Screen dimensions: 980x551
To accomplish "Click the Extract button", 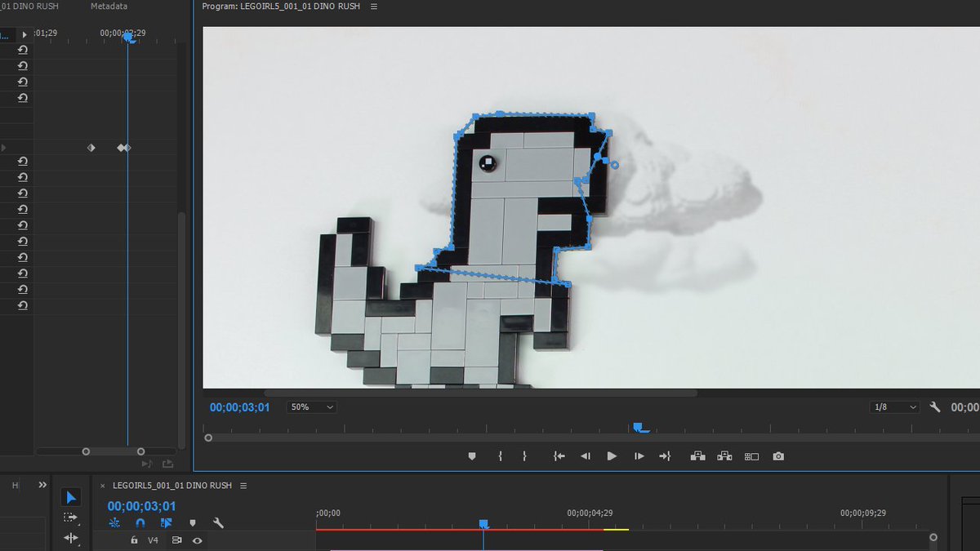I will (724, 456).
